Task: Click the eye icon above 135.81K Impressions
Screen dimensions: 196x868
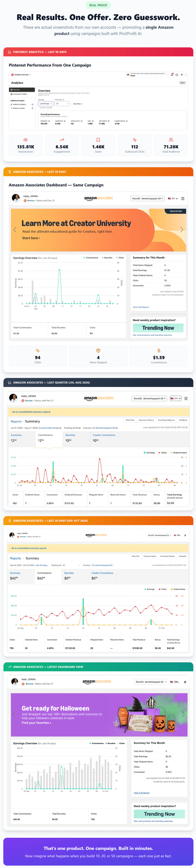Action: click(x=25, y=140)
